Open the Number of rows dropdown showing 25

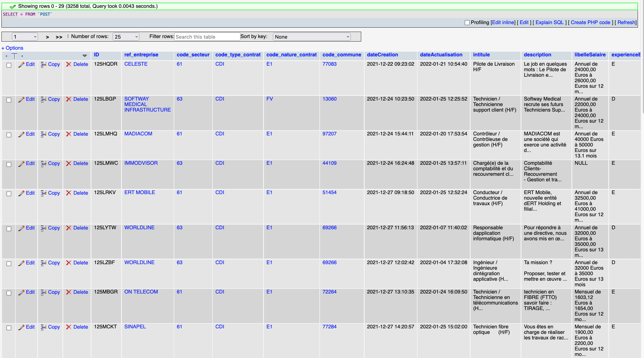126,37
